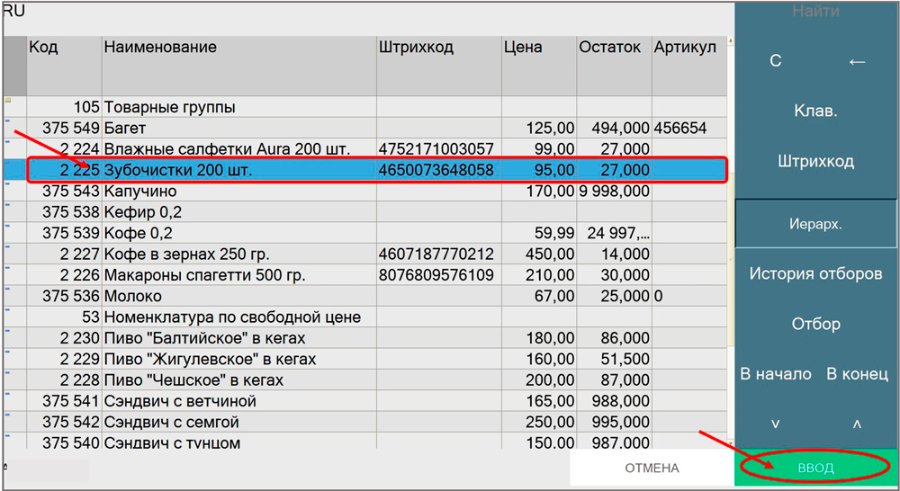
Task: Click the Штрихкод column header
Action: (x=439, y=65)
